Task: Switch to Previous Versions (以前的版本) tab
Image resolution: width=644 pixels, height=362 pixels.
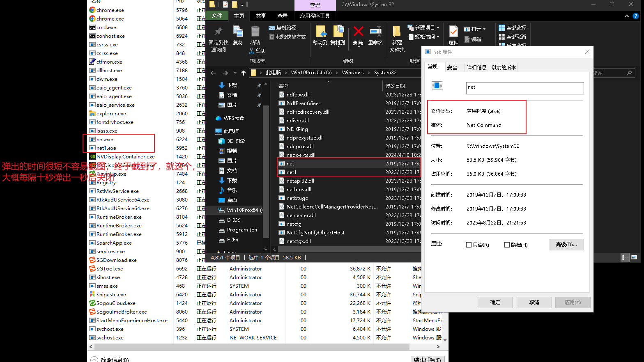Action: click(x=504, y=68)
